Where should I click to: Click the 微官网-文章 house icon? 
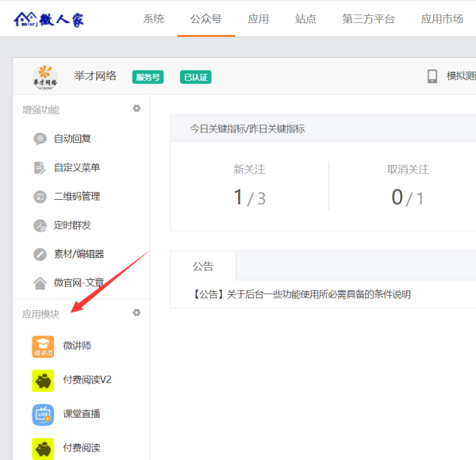point(40,283)
